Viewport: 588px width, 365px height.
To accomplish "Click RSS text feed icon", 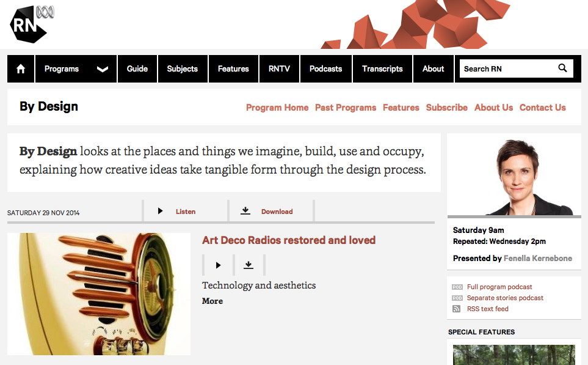I will (x=457, y=309).
